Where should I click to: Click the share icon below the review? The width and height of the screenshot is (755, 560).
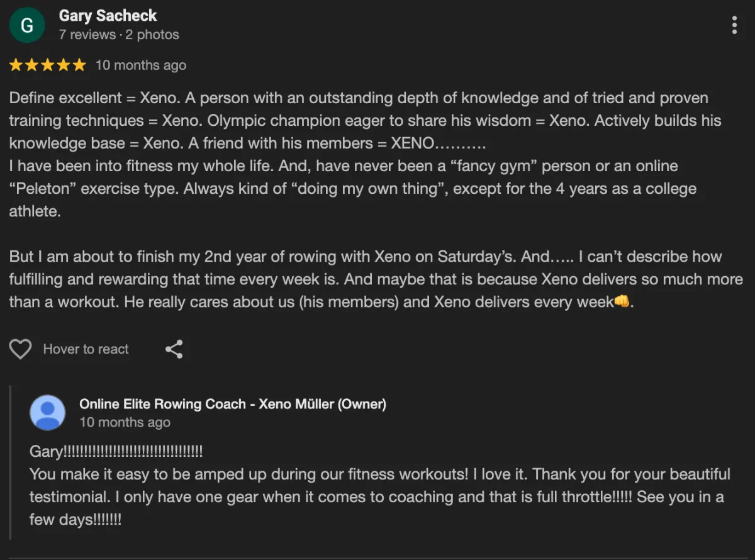tap(174, 349)
